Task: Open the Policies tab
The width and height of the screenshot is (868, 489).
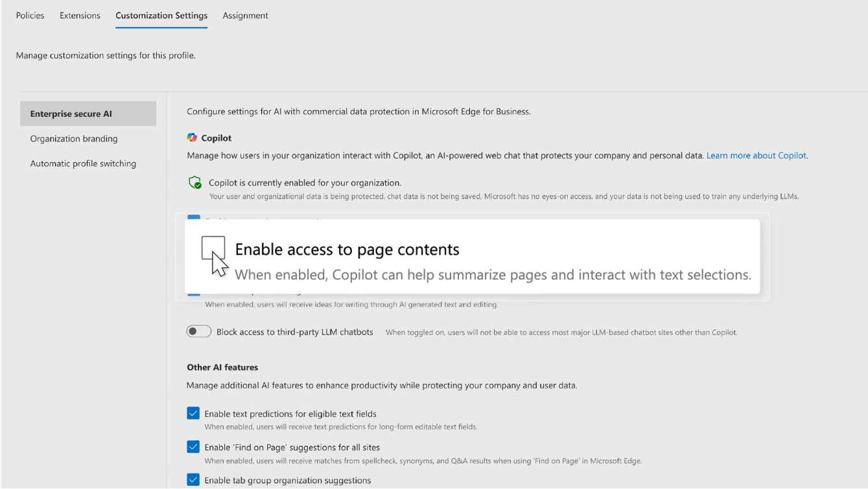Action: (x=30, y=16)
